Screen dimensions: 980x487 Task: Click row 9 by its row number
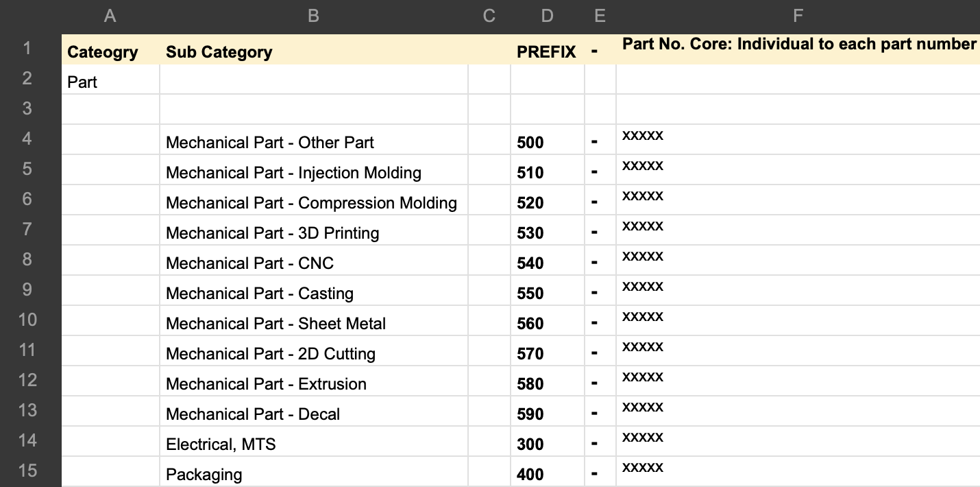pyautogui.click(x=27, y=289)
